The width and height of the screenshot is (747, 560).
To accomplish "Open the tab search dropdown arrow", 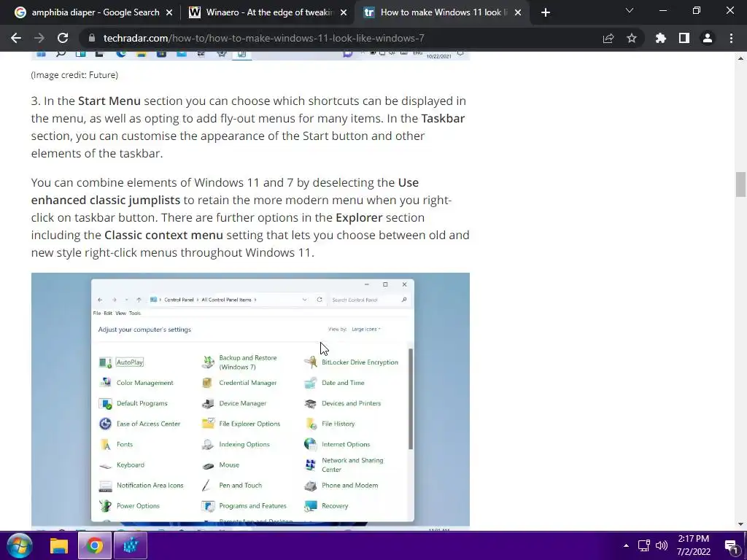I will [x=630, y=10].
